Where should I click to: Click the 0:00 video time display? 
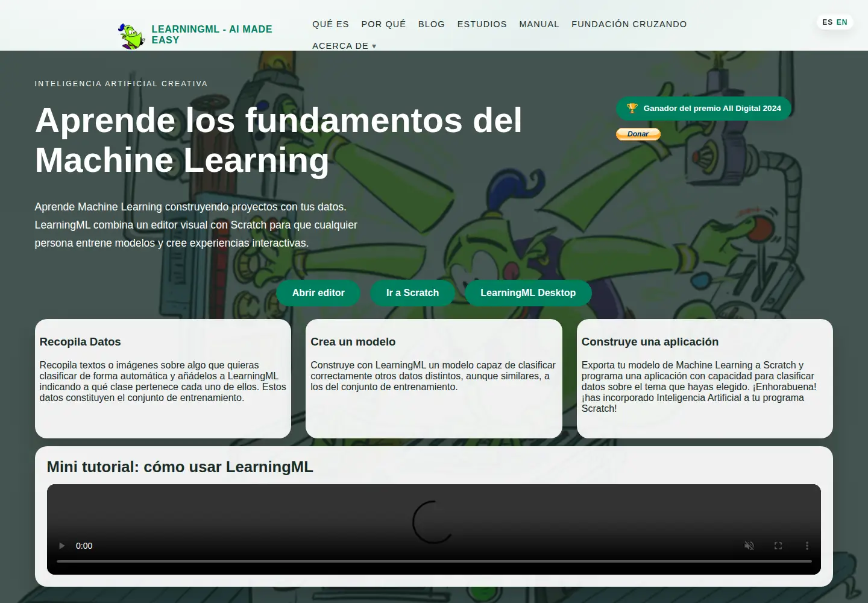[84, 546]
